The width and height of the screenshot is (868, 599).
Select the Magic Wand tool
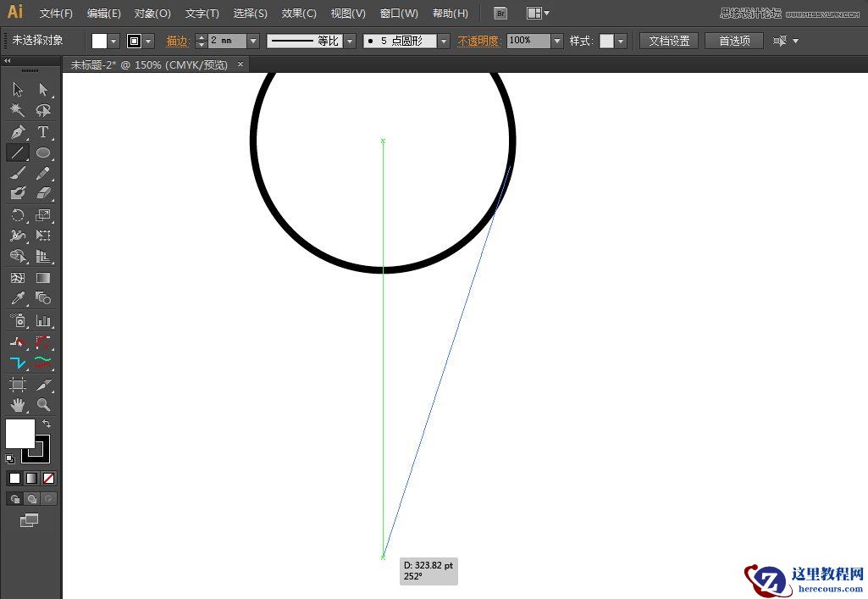17,111
